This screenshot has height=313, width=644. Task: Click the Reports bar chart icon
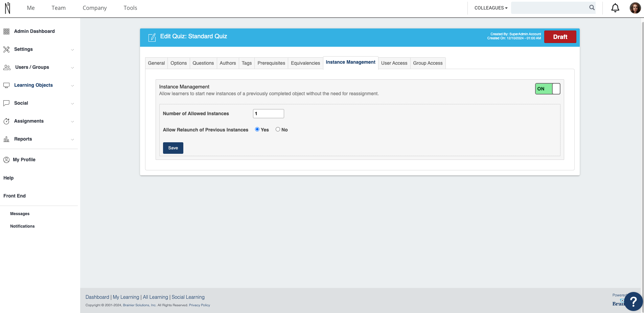tap(6, 139)
